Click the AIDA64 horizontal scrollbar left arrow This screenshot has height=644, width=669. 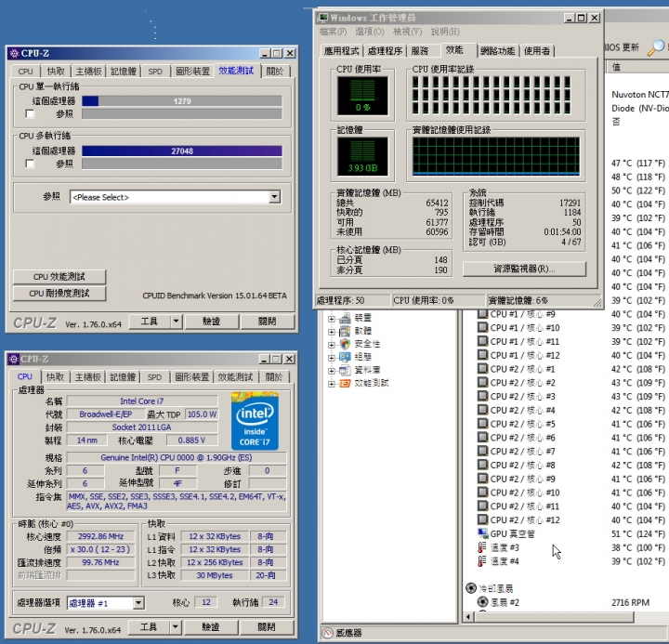(468, 617)
